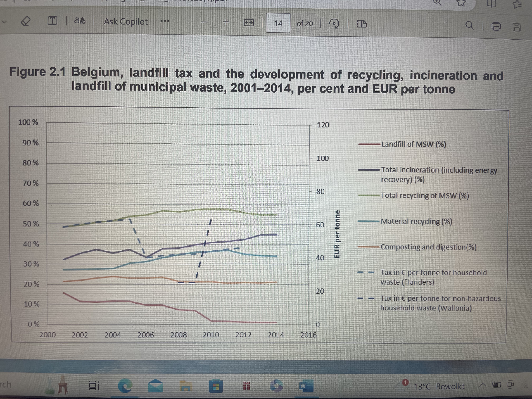Open Task View on the taskbar
Image resolution: width=532 pixels, height=399 pixels.
94,385
